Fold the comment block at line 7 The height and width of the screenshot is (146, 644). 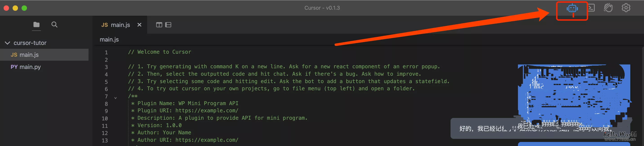click(x=115, y=98)
